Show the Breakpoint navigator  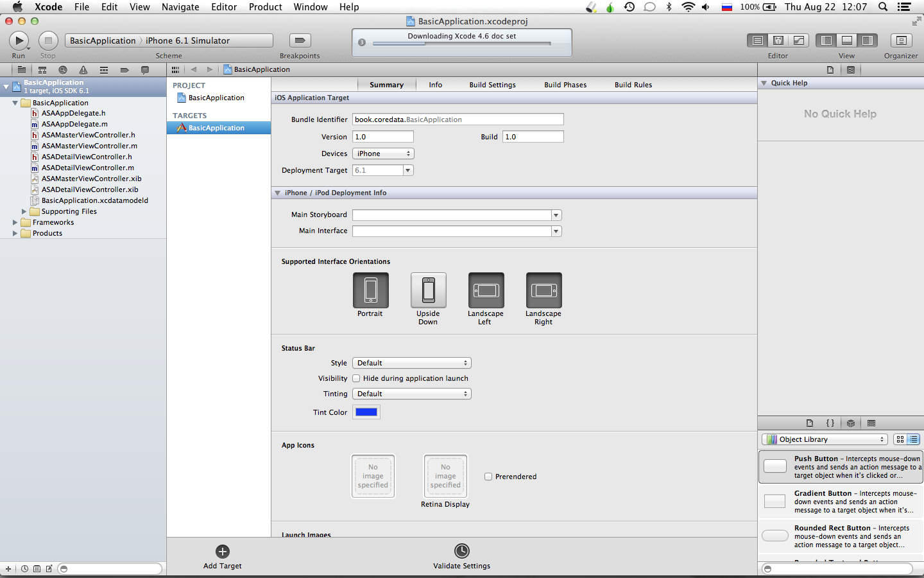point(124,70)
